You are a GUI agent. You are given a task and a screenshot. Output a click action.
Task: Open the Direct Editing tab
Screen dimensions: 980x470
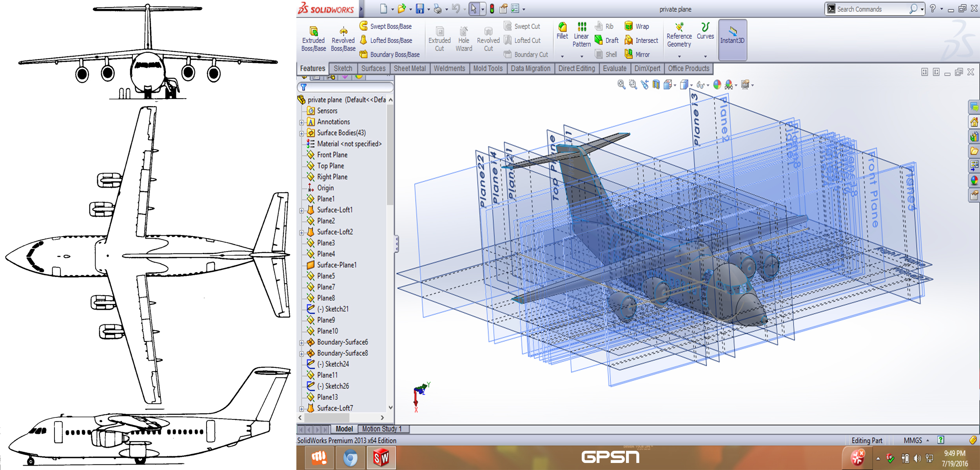coord(577,69)
